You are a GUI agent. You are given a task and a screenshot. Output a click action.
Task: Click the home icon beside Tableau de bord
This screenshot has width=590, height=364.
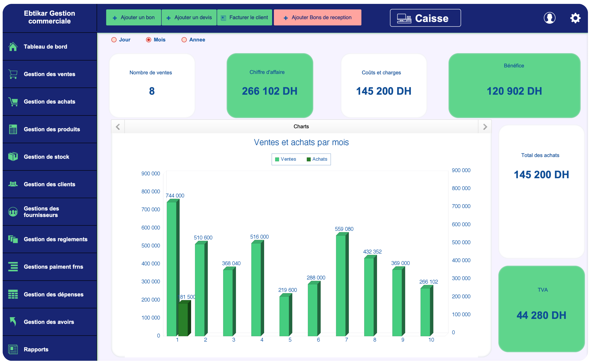(13, 47)
